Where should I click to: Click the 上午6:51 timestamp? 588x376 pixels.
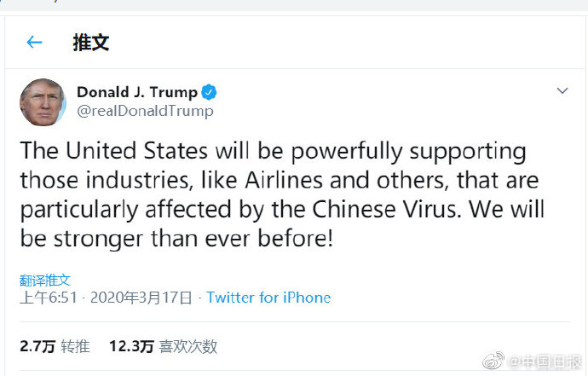[49, 298]
